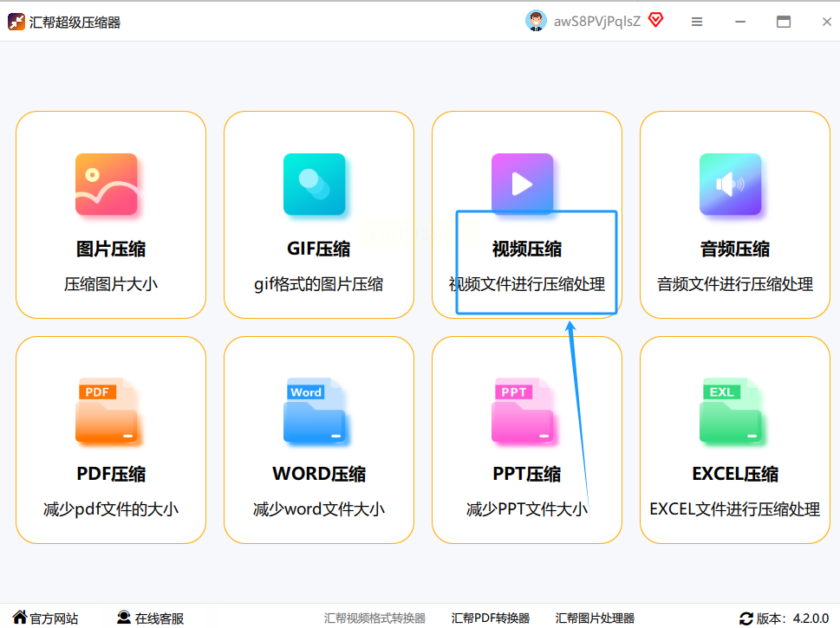Viewport: 840px width, 628px height.
Task: Click the 减少word文件大小 description
Action: pyautogui.click(x=319, y=508)
